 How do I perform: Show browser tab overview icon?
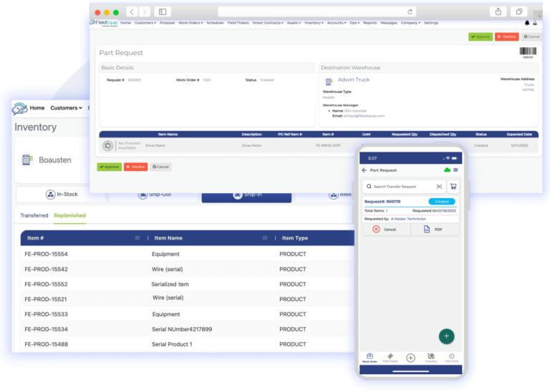tap(518, 11)
